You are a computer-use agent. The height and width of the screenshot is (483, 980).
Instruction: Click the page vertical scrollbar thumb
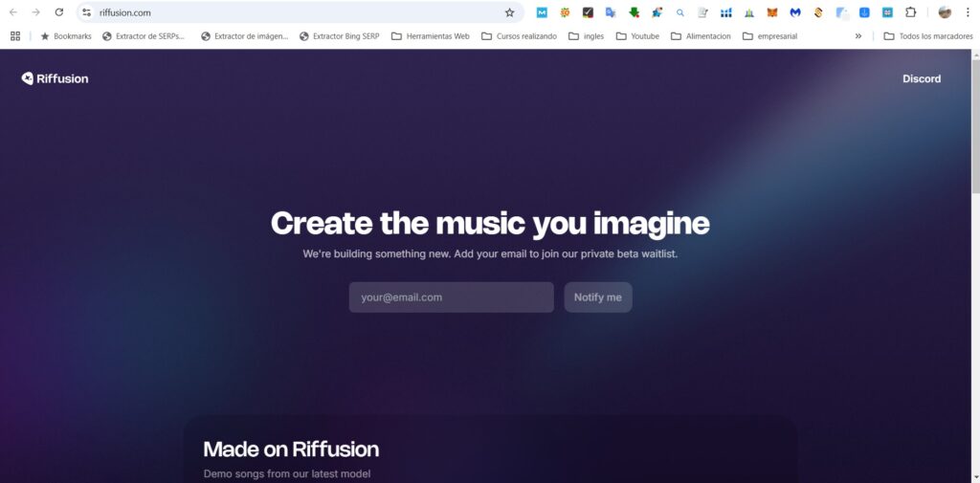point(975,126)
